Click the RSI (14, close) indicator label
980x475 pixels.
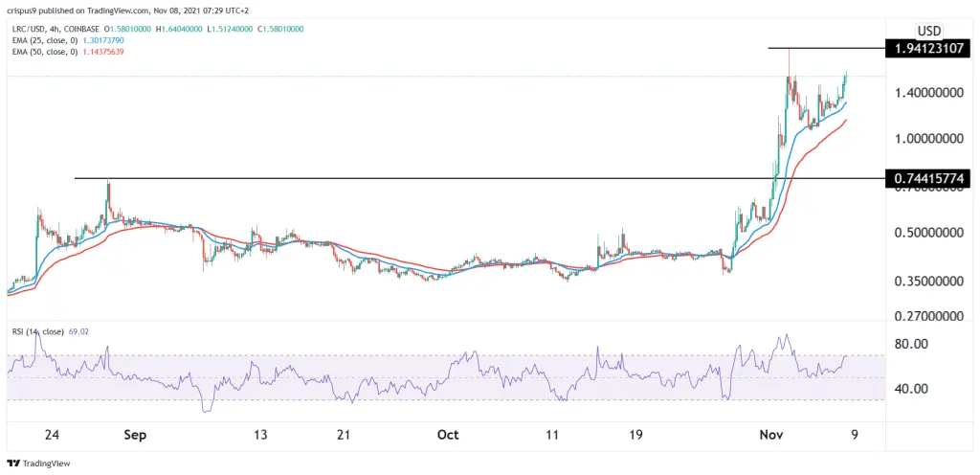coord(37,332)
